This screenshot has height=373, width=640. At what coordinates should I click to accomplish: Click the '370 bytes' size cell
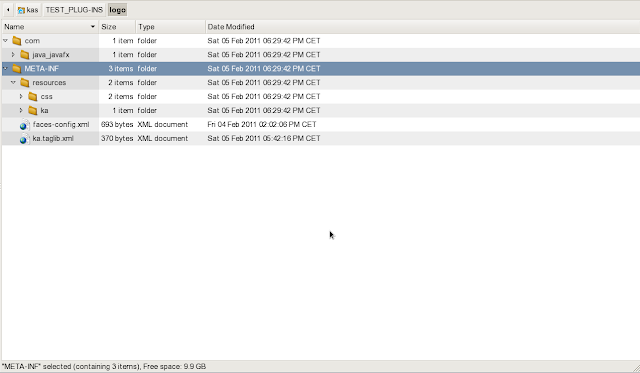tap(117, 138)
